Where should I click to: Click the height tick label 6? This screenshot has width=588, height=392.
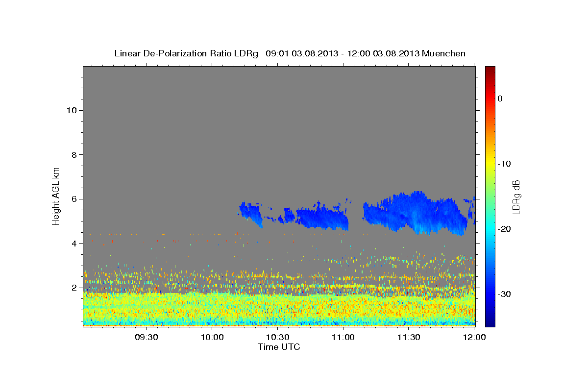(73, 199)
